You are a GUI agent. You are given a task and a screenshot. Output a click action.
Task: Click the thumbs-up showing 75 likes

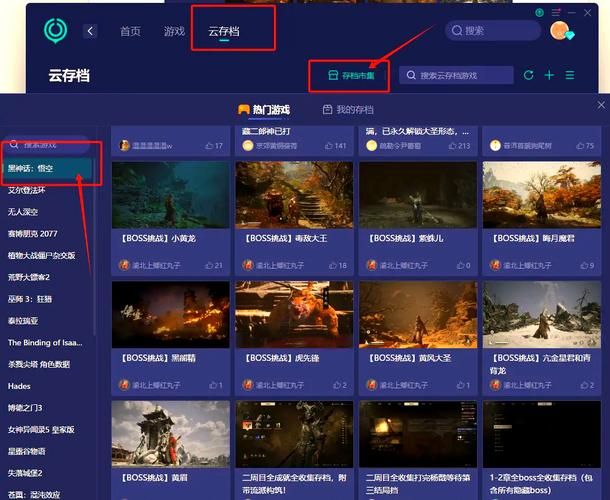pyautogui.click(x=580, y=146)
